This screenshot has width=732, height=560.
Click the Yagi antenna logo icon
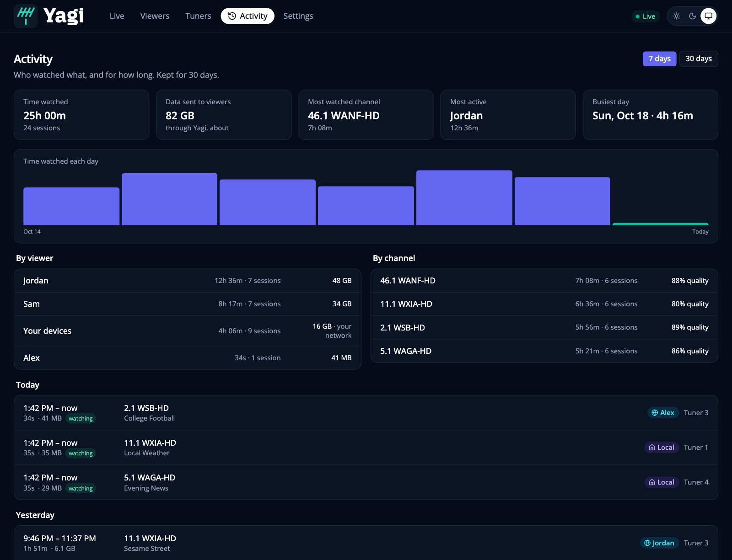26,16
